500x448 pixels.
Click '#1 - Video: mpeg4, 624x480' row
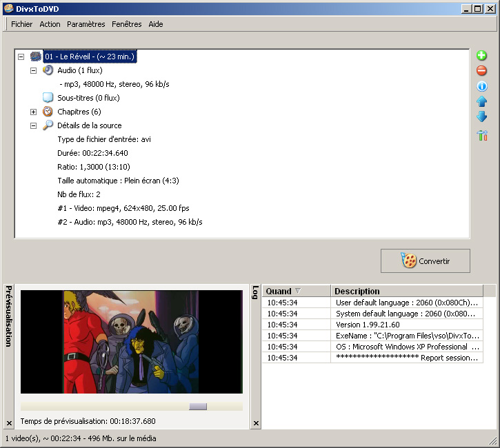point(123,208)
